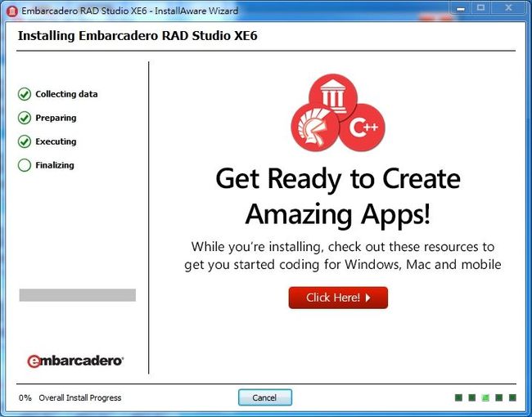Screen dimensions: 532x417
Task: Click the Preparing step checkmark icon
Action: click(25, 118)
